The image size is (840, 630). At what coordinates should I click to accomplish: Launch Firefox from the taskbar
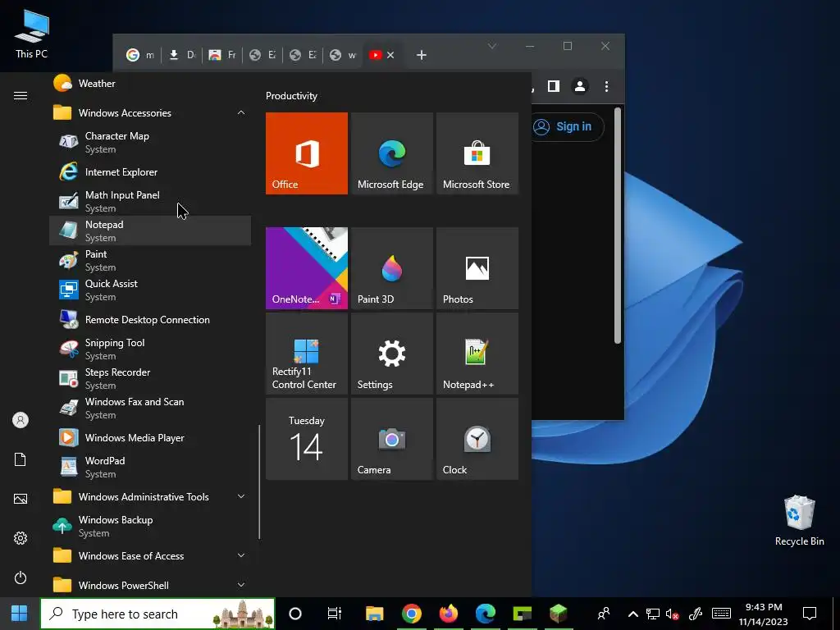(449, 614)
